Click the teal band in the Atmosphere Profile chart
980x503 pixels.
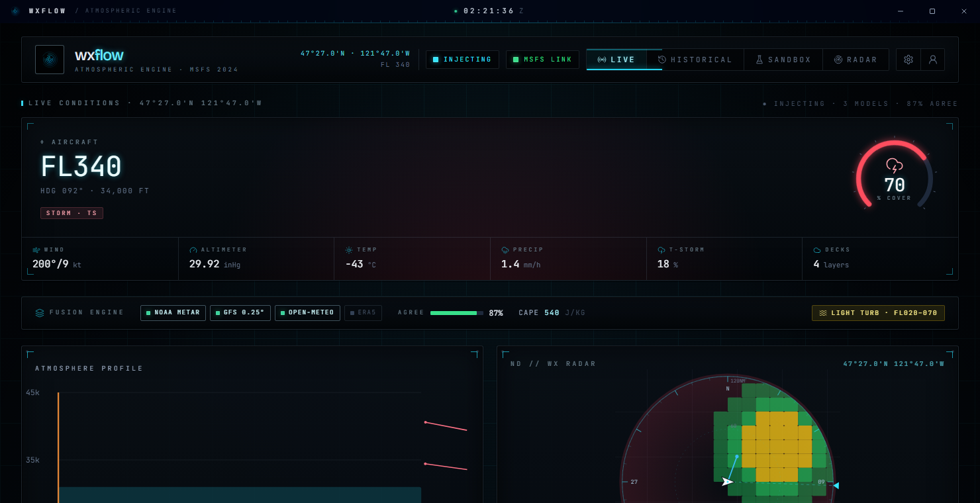(x=240, y=495)
